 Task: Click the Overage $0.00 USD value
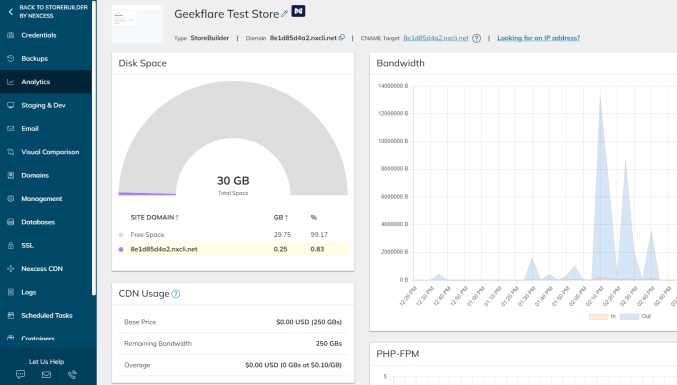(293, 365)
